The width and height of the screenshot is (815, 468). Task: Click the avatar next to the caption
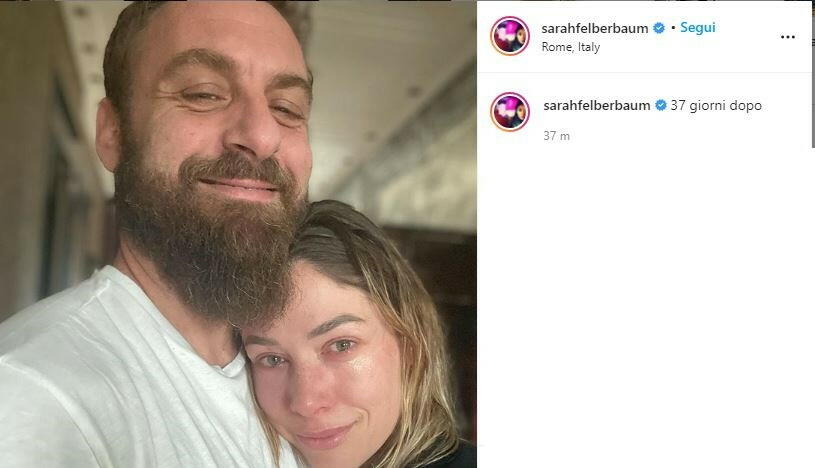pos(510,112)
